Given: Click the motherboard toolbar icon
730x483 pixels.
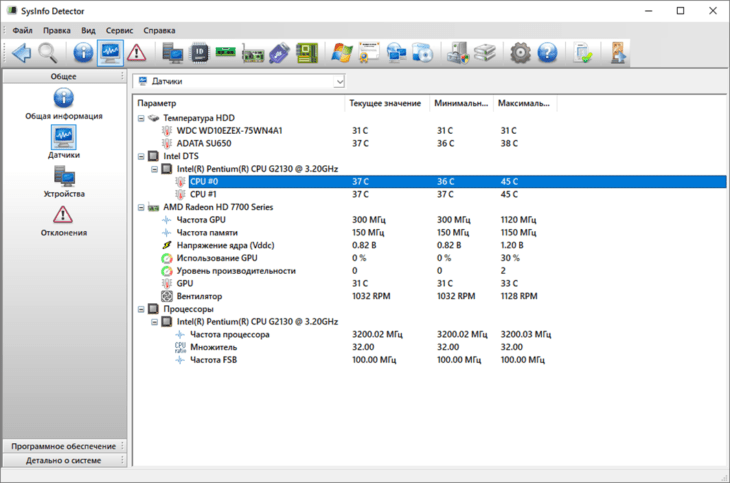Looking at the screenshot, I should coord(307,53).
